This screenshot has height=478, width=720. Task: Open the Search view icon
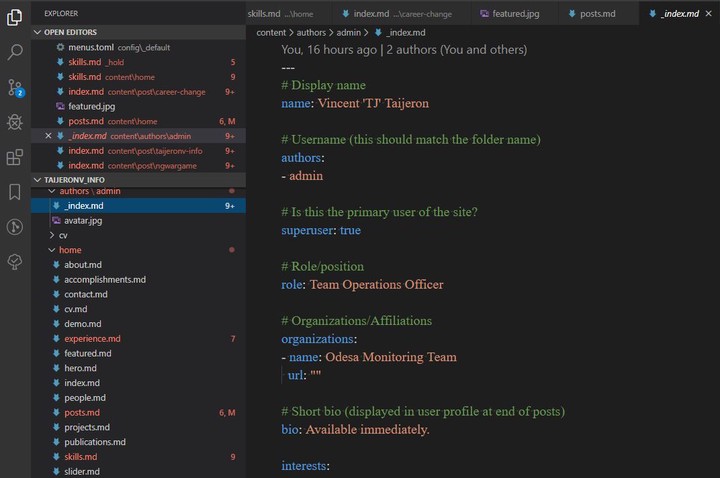(x=15, y=52)
